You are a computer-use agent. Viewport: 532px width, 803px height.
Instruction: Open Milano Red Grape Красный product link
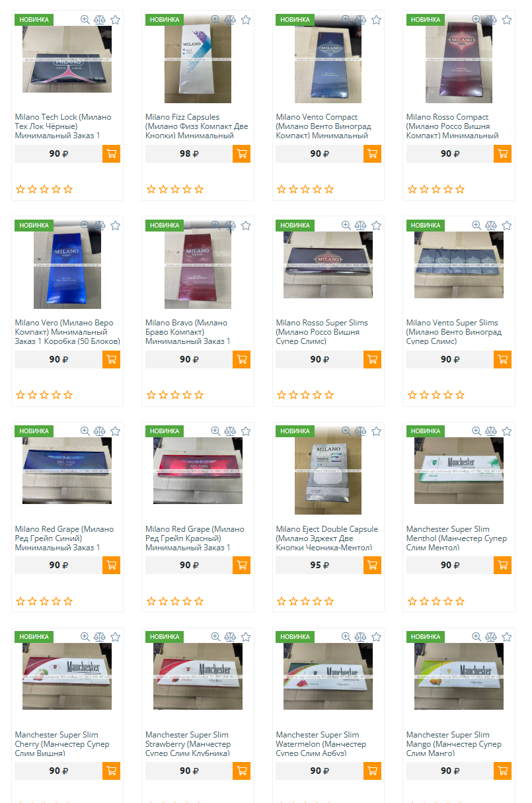click(x=195, y=538)
